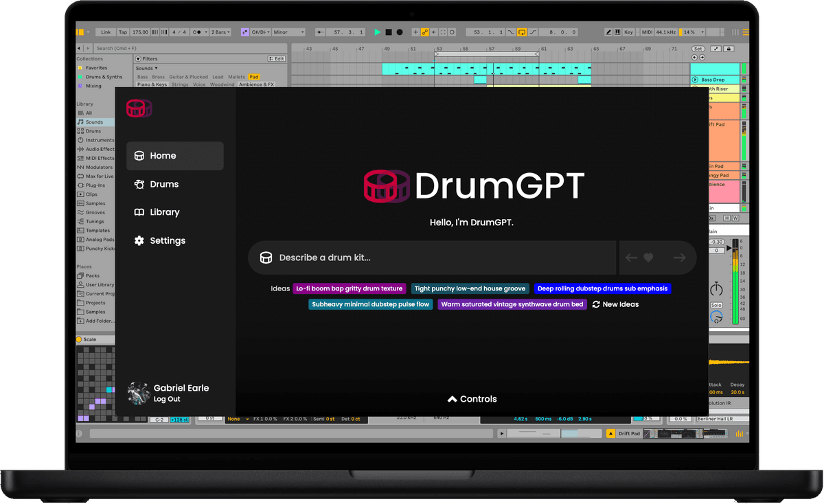The image size is (824, 504).
Task: Click the Record button in the transport
Action: click(x=400, y=32)
